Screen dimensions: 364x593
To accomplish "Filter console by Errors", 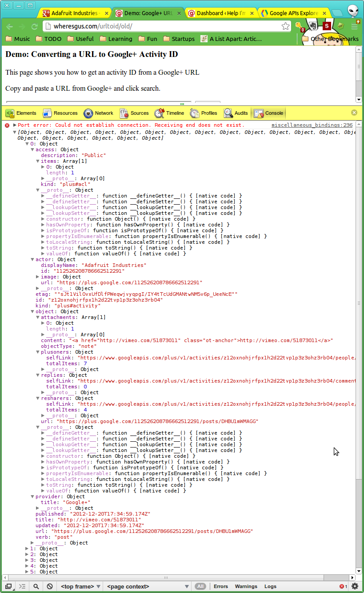I will pyautogui.click(x=221, y=586).
